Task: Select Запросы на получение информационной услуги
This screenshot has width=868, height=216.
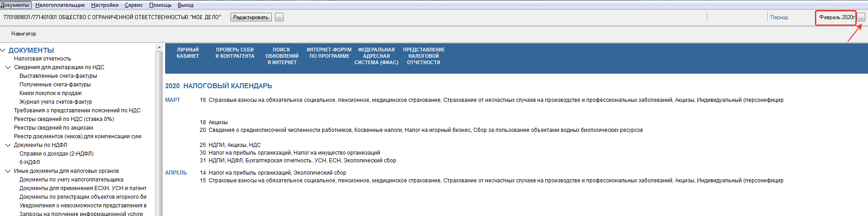Action: [81, 214]
